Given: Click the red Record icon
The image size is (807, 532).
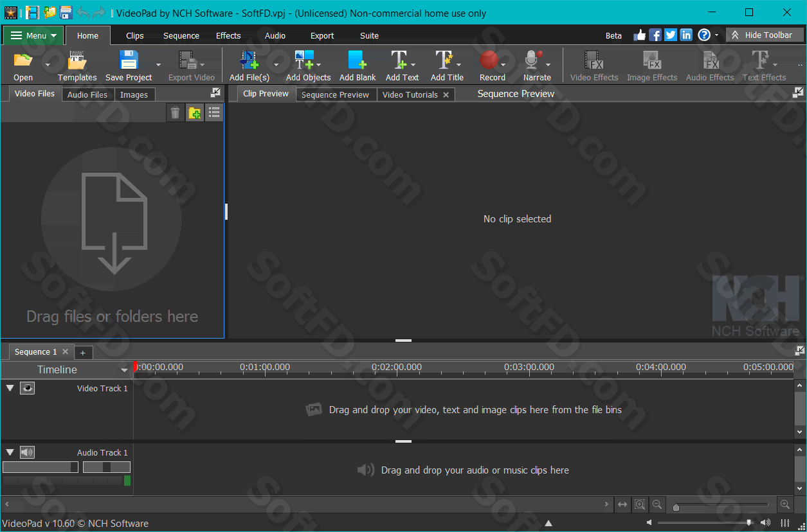Looking at the screenshot, I should tap(489, 60).
